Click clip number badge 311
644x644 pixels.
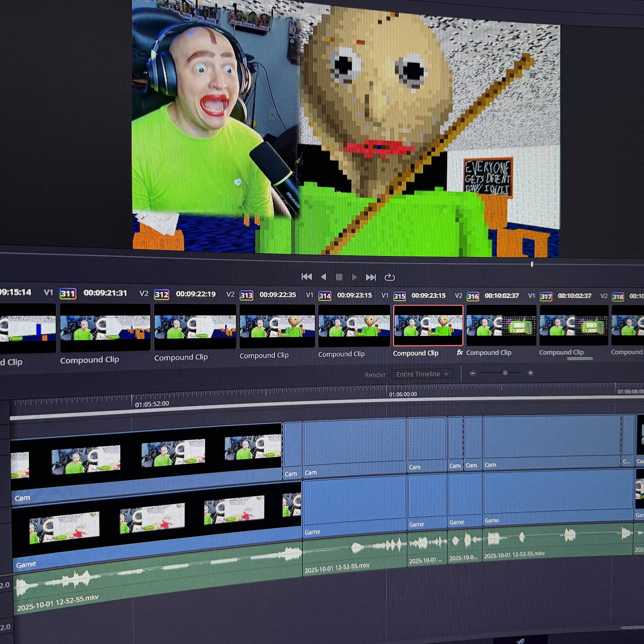[68, 294]
